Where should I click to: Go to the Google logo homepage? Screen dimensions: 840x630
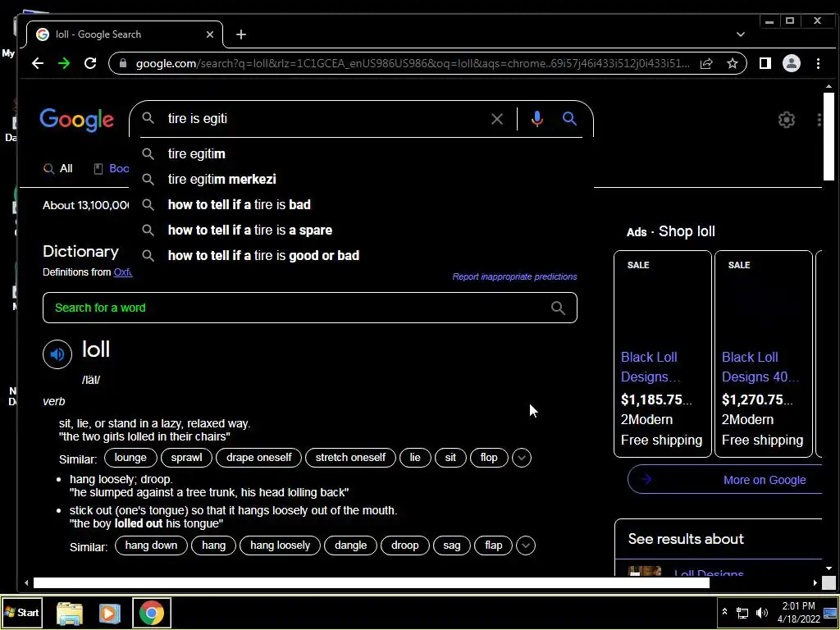click(x=76, y=120)
